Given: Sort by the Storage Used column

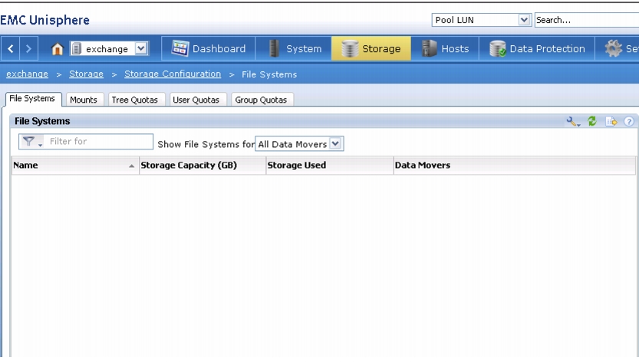Looking at the screenshot, I should click(x=330, y=166).
